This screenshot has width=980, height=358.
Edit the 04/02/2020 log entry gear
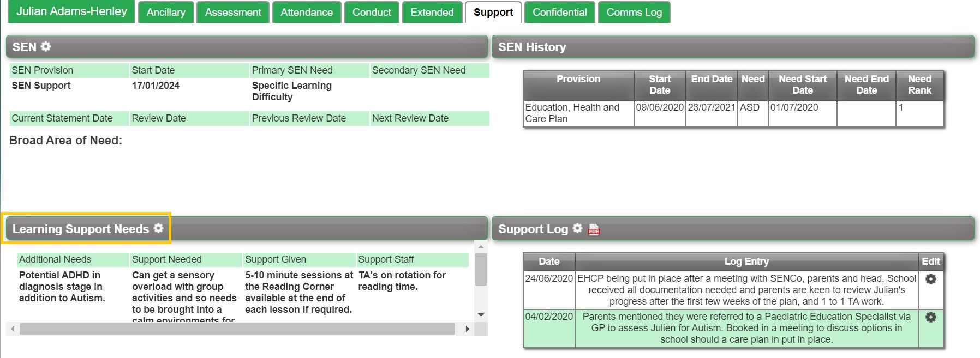click(931, 317)
